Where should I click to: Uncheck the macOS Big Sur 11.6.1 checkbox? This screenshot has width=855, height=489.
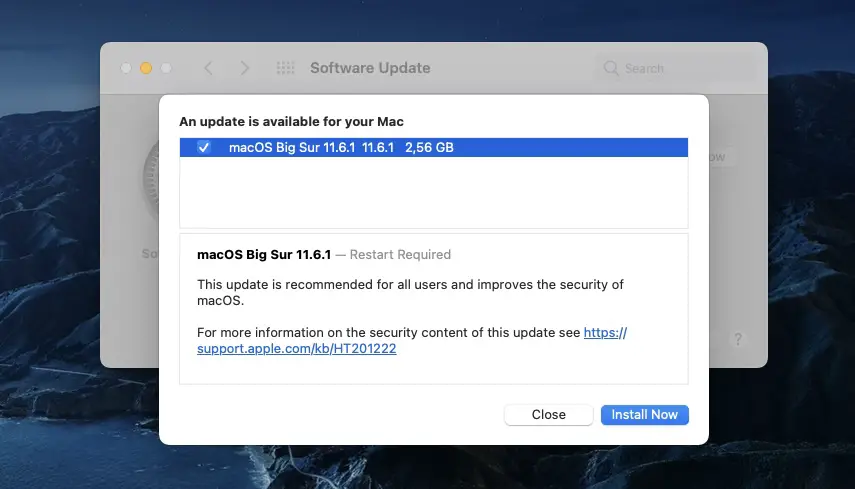click(x=204, y=148)
